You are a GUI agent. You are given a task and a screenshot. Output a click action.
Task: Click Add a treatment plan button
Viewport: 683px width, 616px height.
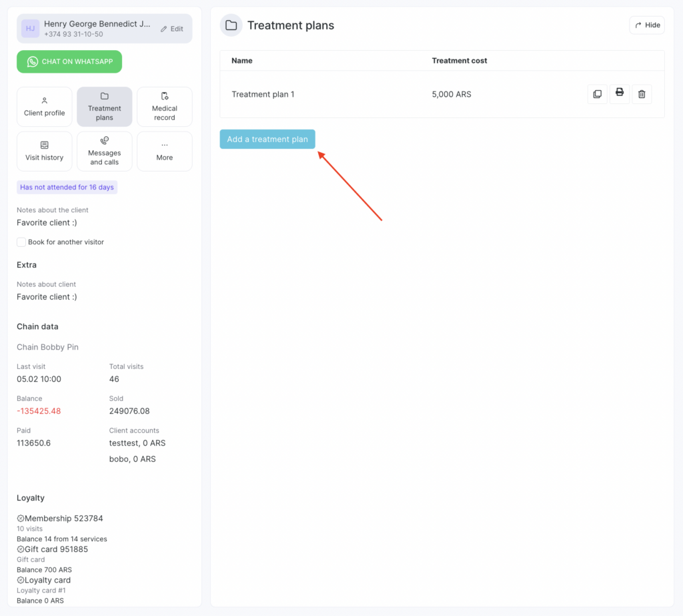pyautogui.click(x=267, y=139)
